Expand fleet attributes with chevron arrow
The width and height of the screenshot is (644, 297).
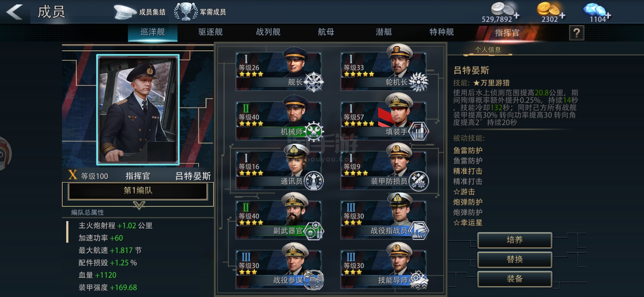pos(139,205)
